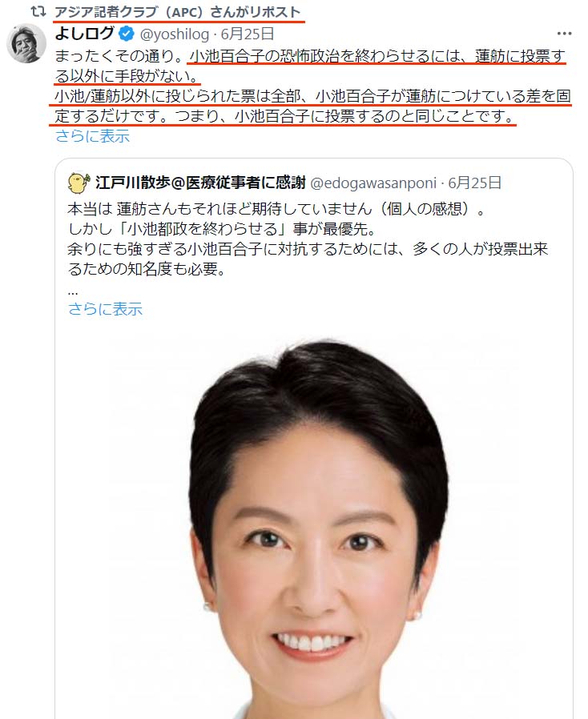Click the blue verified badge
This screenshot has height=719, width=588.
(x=126, y=34)
